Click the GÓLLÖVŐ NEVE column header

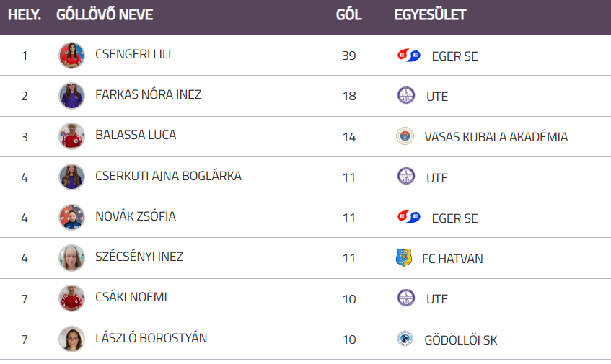[105, 15]
